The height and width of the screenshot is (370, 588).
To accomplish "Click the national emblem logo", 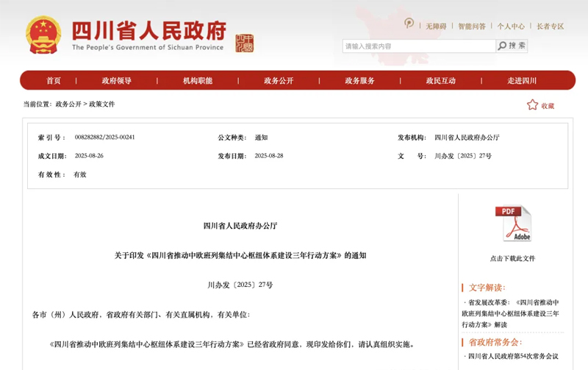I will (x=44, y=35).
